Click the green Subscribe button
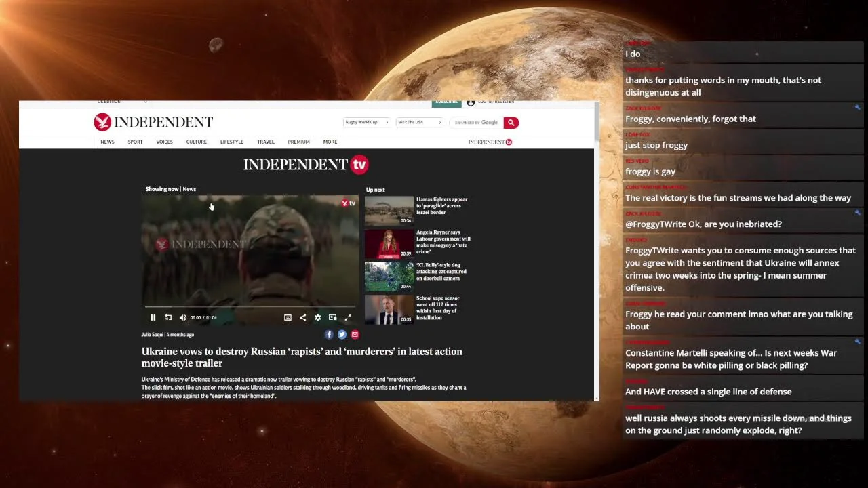The width and height of the screenshot is (868, 488). tap(446, 103)
